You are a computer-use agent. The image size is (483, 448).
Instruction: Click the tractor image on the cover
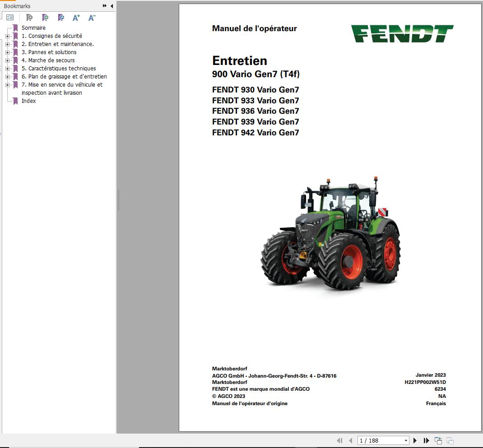[x=330, y=233]
